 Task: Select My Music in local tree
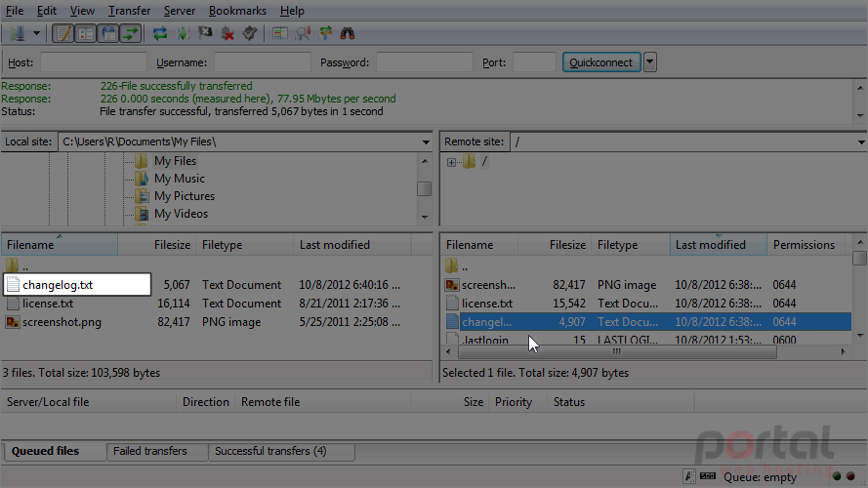[x=180, y=179]
